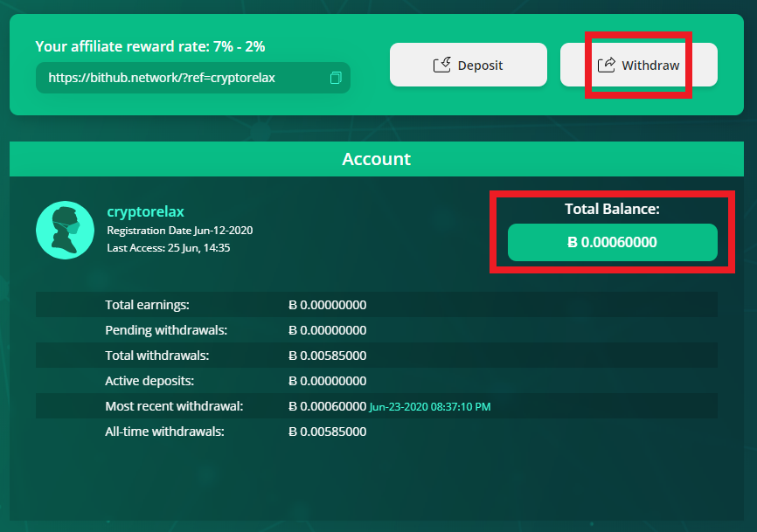Image resolution: width=757 pixels, height=532 pixels.
Task: Select the Total withdrawals value 0.00585000
Action: (x=327, y=356)
